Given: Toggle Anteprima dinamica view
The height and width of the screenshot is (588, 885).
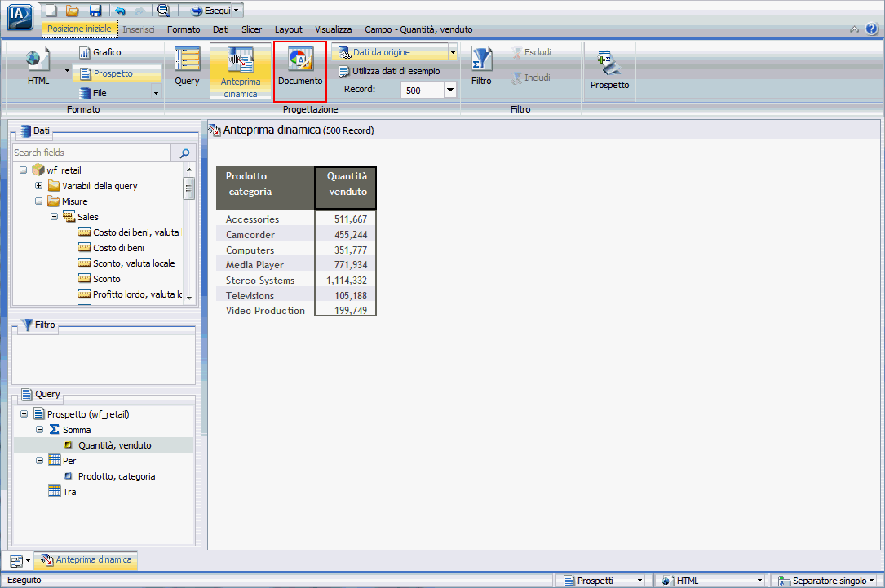Looking at the screenshot, I should [x=241, y=72].
